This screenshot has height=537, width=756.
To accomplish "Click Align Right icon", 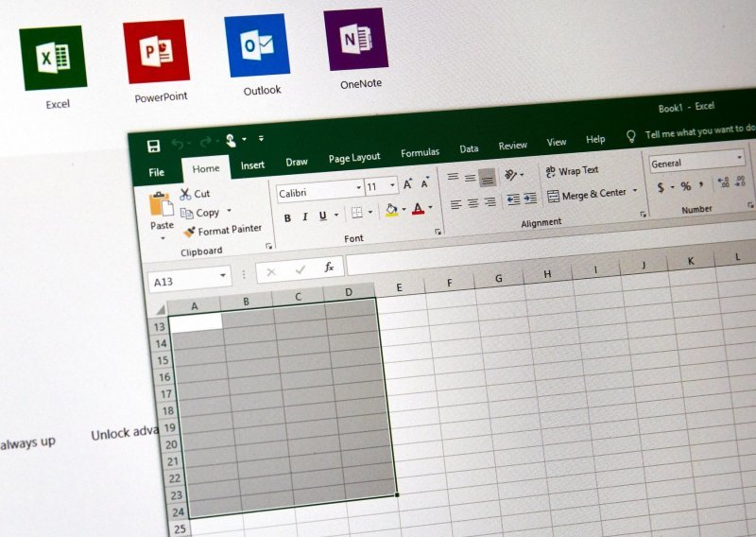I will coord(490,201).
